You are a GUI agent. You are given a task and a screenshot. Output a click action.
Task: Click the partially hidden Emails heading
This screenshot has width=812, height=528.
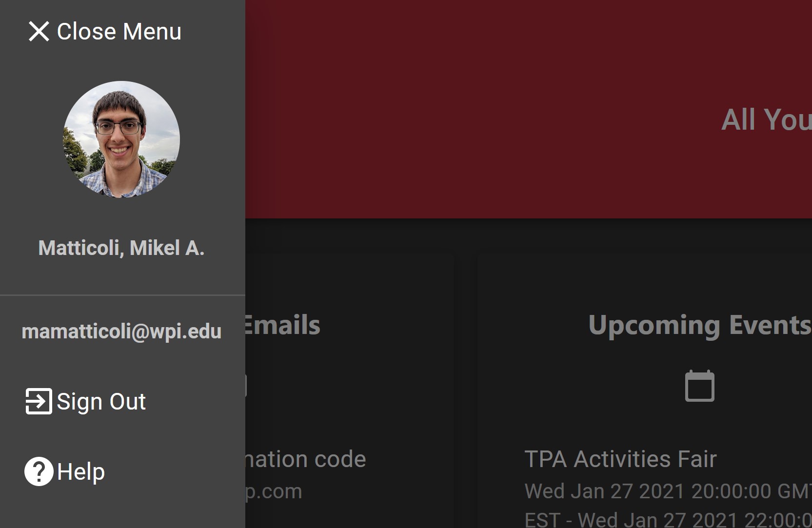tap(283, 325)
